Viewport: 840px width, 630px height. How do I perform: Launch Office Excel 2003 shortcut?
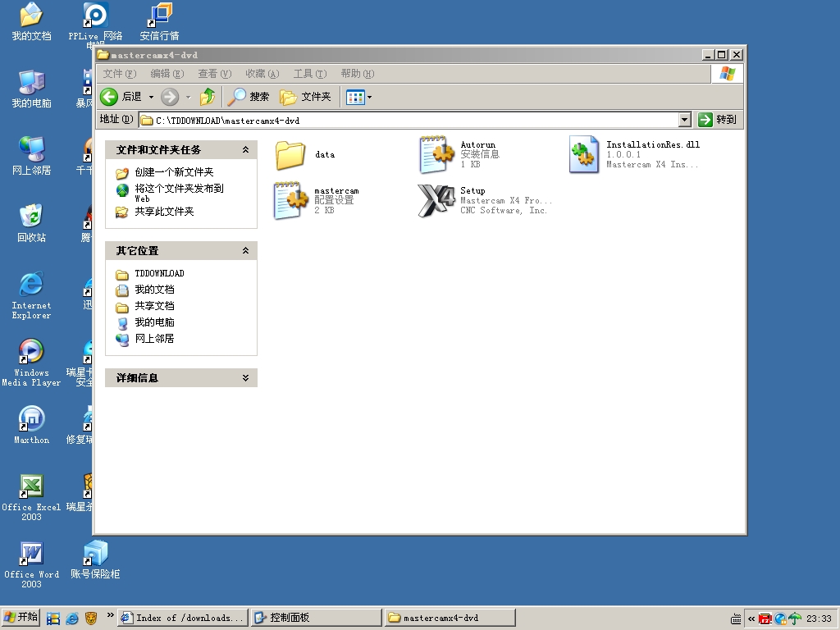[x=31, y=497]
